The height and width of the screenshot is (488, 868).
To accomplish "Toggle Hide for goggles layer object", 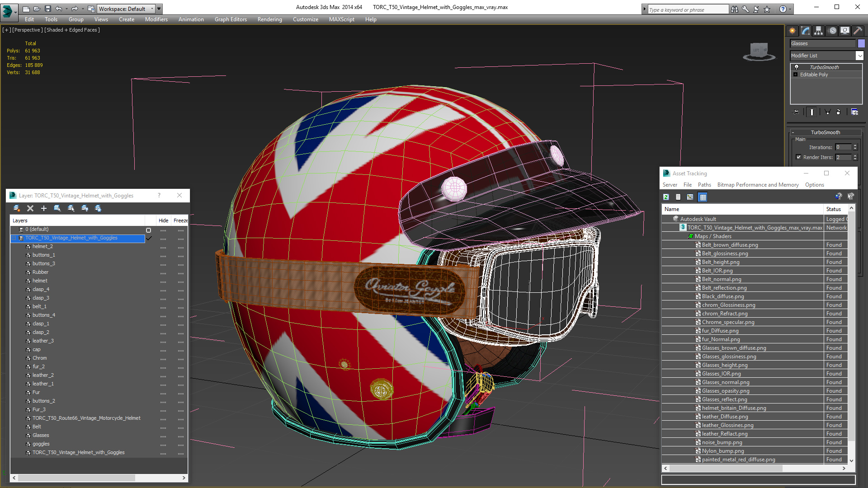I will pos(163,445).
